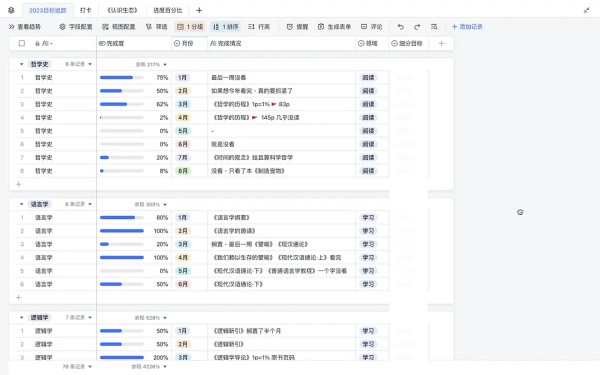Screen dimensions: 600x375
Task: Open the 筛选 filter tool
Action: click(157, 27)
